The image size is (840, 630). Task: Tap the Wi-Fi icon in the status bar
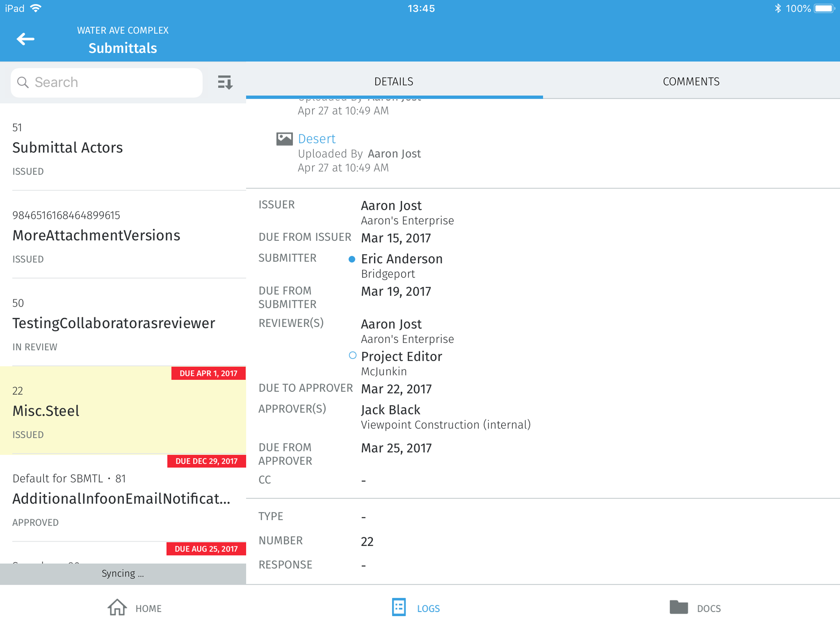(x=36, y=8)
